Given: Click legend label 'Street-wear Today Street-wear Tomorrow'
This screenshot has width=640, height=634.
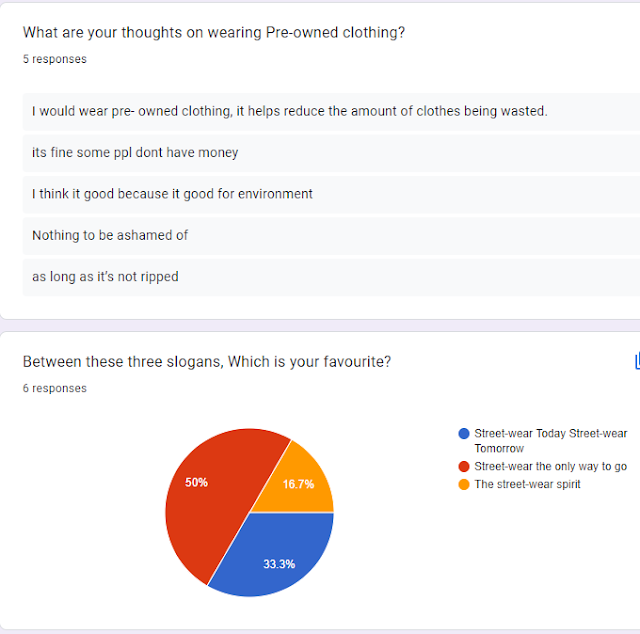Looking at the screenshot, I should click(x=550, y=441).
